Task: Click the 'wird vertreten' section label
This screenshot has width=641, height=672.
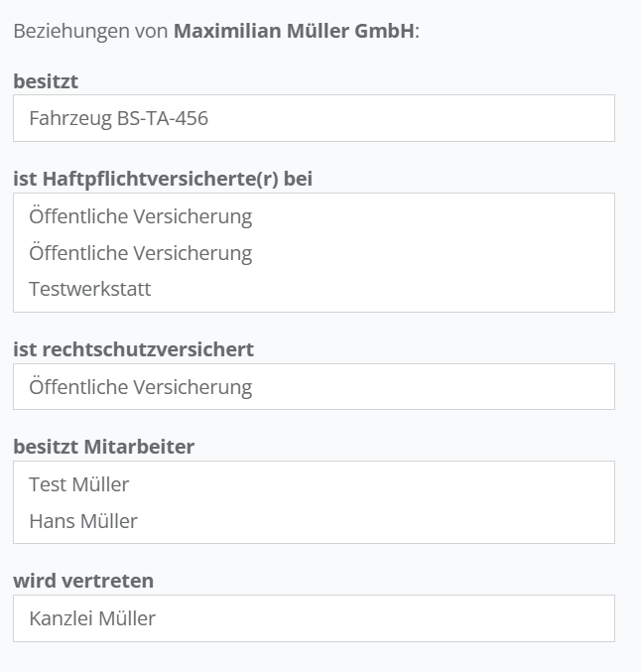Action: 83,581
